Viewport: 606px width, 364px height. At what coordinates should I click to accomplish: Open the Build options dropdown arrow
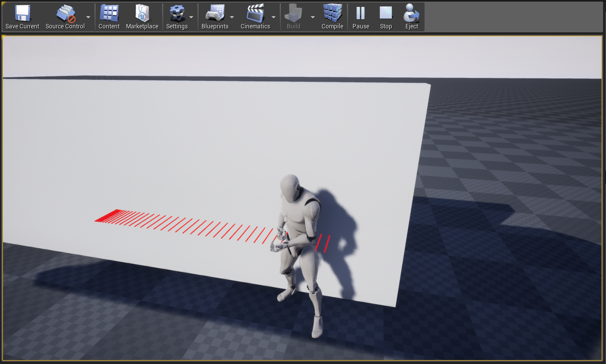pyautogui.click(x=313, y=17)
